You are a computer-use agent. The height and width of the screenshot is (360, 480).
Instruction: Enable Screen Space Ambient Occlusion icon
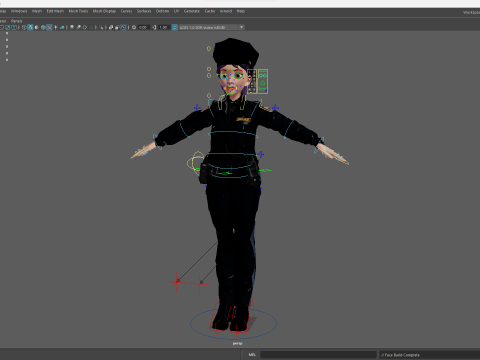72,27
